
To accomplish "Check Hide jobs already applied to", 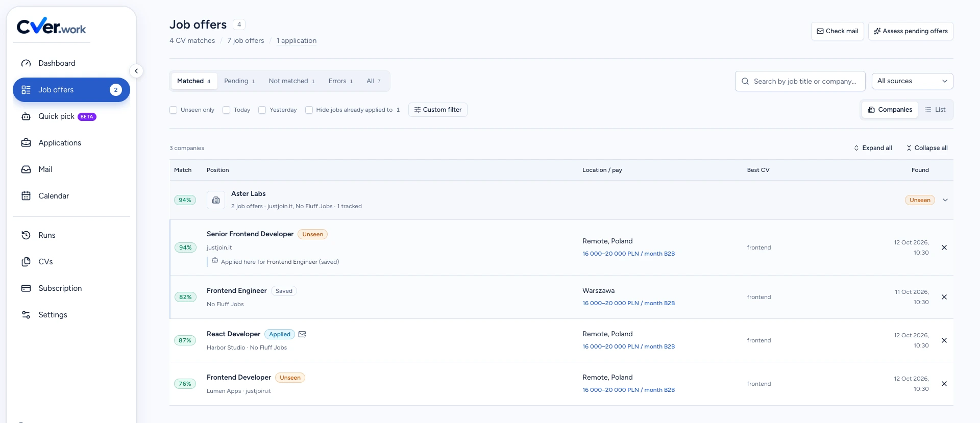I will tap(309, 110).
